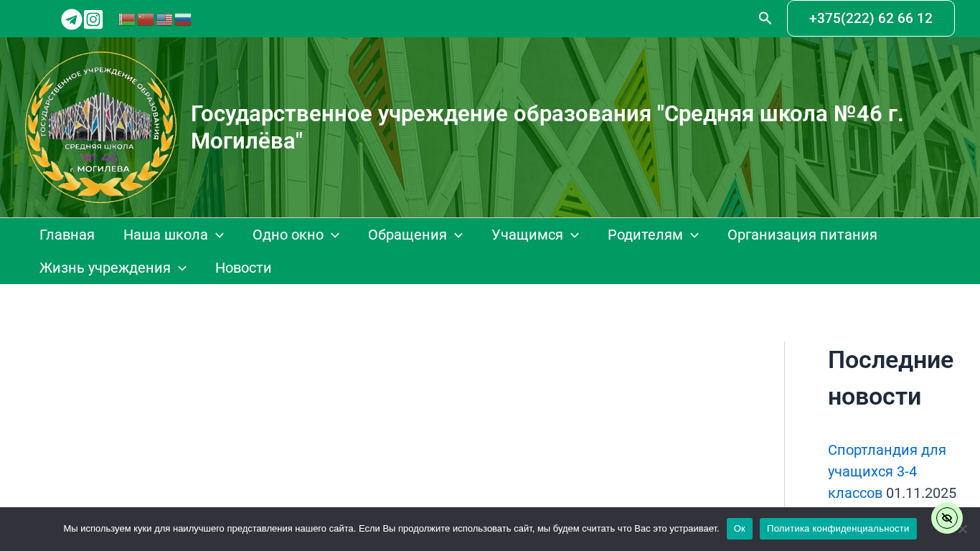Open Политика конфиденциальности from the cookie bar
This screenshot has width=980, height=551.
[x=838, y=529]
